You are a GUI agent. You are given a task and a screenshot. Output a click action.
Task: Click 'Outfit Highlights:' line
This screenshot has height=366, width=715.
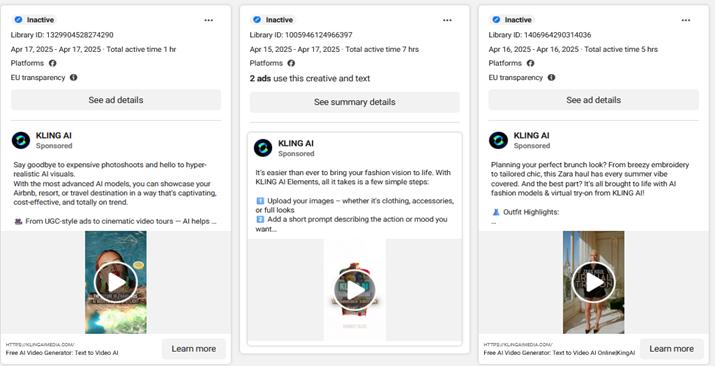(x=526, y=212)
